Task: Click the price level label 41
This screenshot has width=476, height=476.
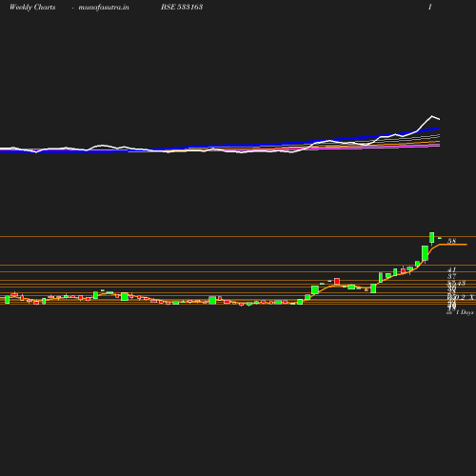Action: click(x=451, y=270)
